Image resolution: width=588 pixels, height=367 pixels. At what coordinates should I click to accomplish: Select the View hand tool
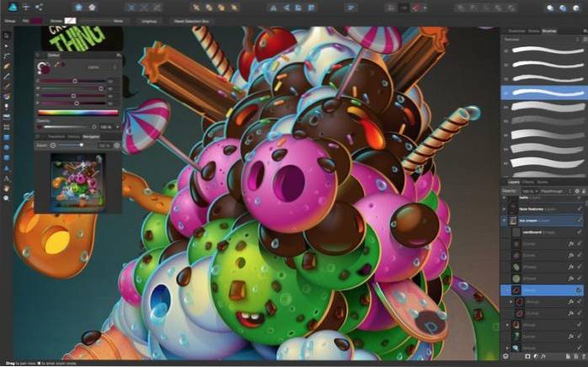click(7, 189)
